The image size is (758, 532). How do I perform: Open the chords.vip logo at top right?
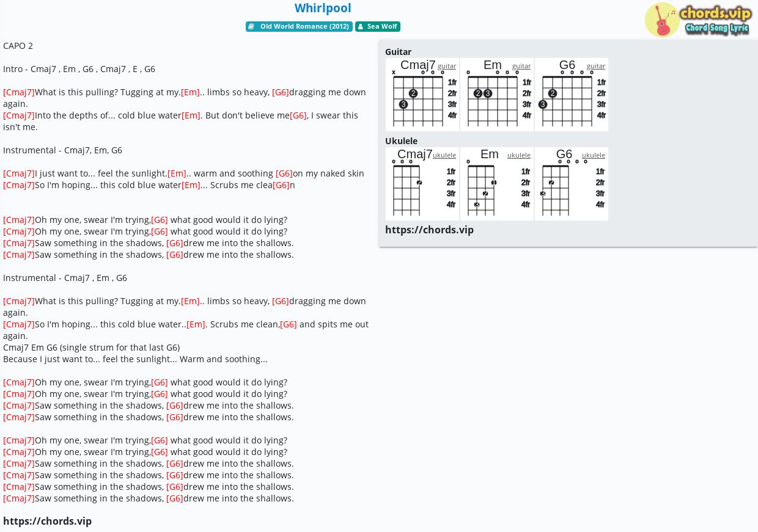click(698, 20)
